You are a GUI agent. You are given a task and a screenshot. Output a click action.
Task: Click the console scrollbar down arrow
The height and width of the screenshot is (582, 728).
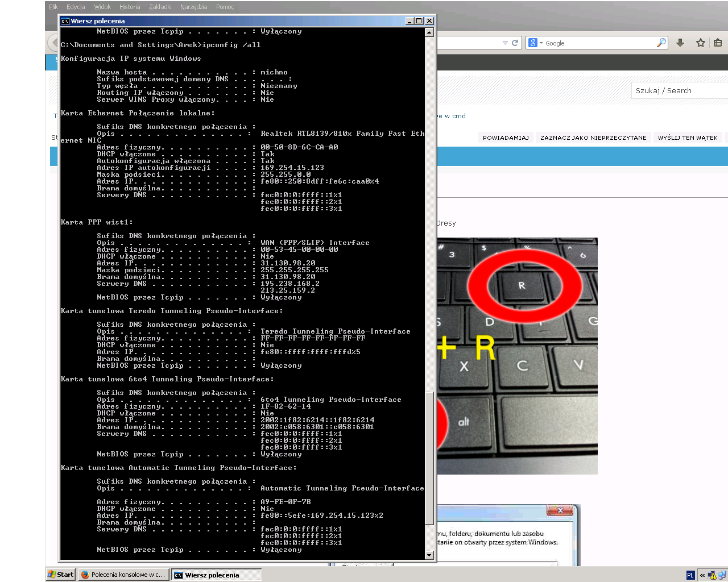429,555
